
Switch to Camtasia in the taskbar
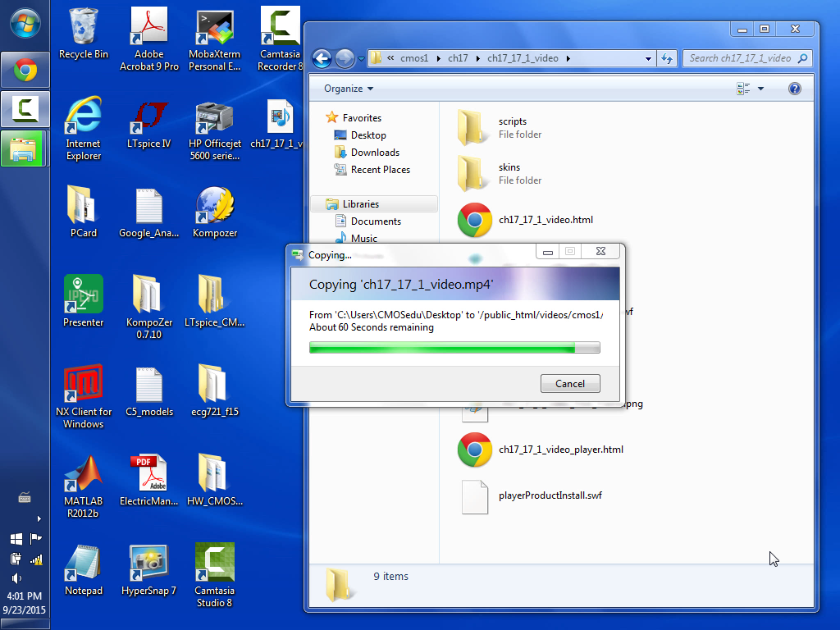25,109
